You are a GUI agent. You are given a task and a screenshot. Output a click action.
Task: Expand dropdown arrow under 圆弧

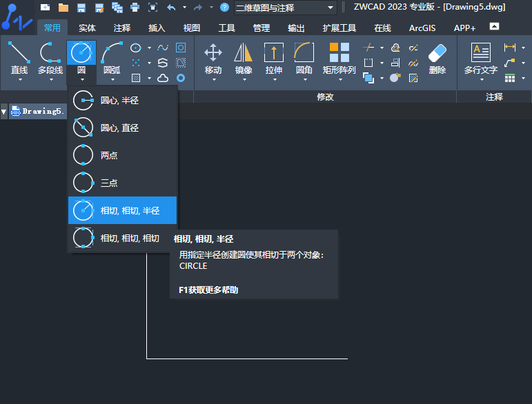pyautogui.click(x=112, y=80)
